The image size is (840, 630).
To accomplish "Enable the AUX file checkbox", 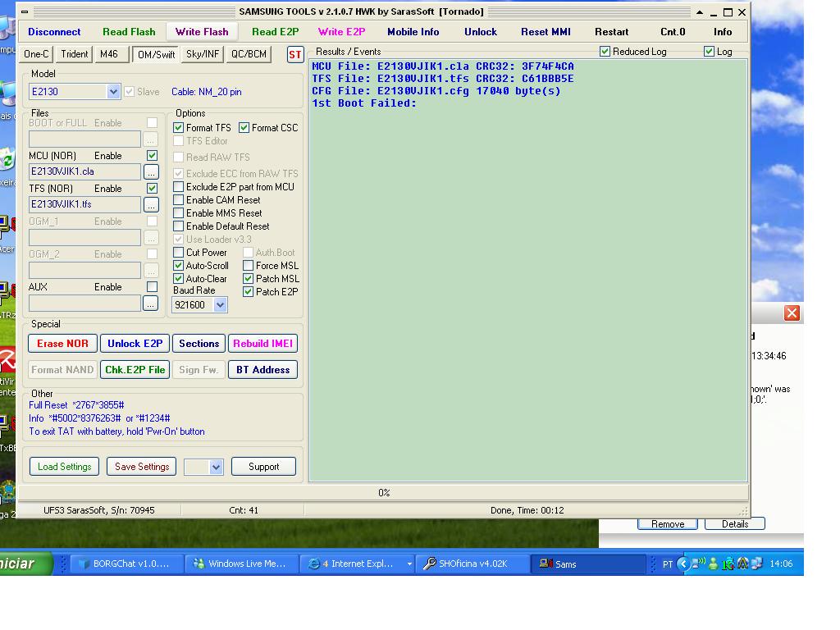I will click(152, 286).
